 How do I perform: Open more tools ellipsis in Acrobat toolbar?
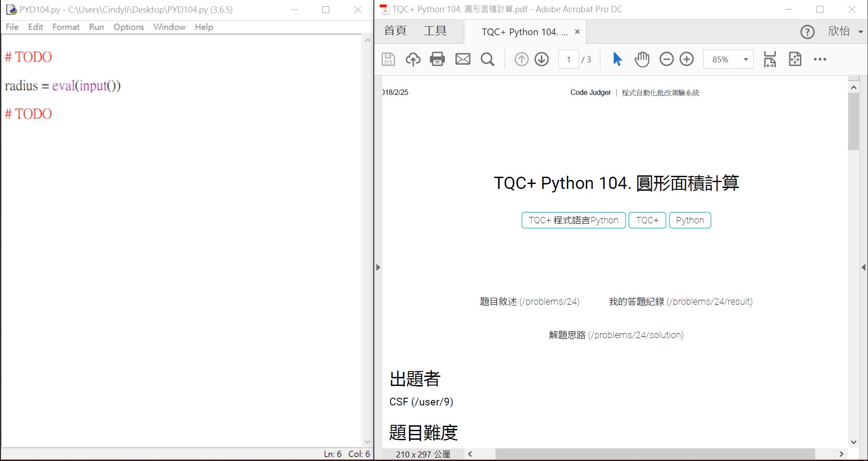coord(820,59)
